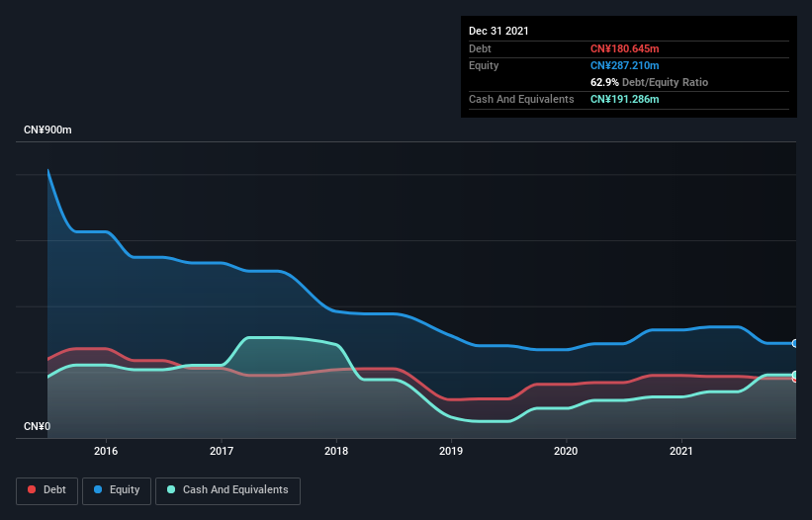812x520 pixels.
Task: Click the CN¥900m axis label
Action: (47, 130)
